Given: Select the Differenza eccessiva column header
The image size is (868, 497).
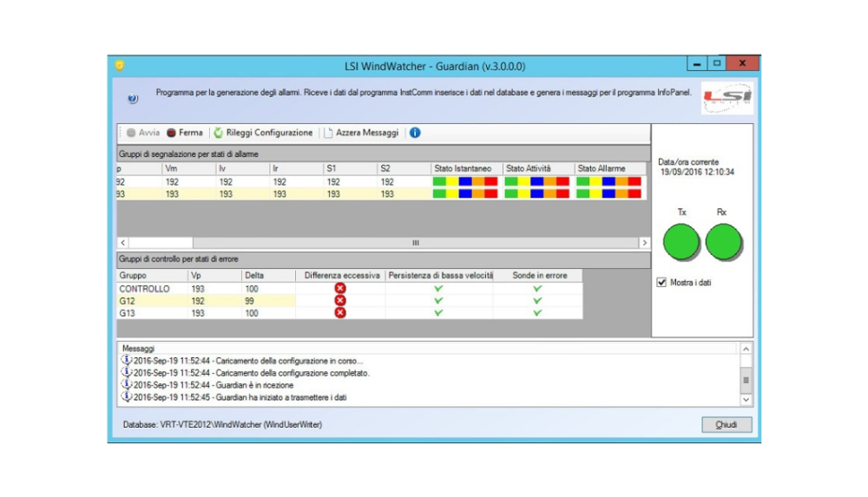Looking at the screenshot, I should tap(341, 275).
